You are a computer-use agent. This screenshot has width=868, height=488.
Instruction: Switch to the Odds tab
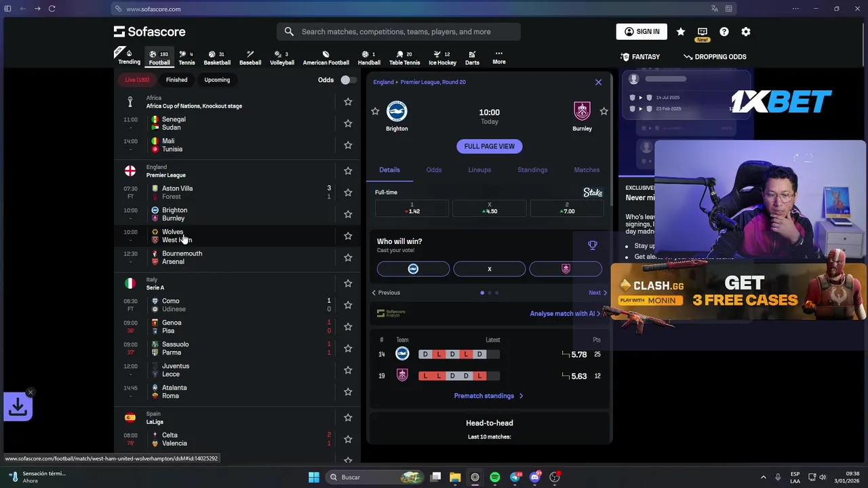click(434, 170)
